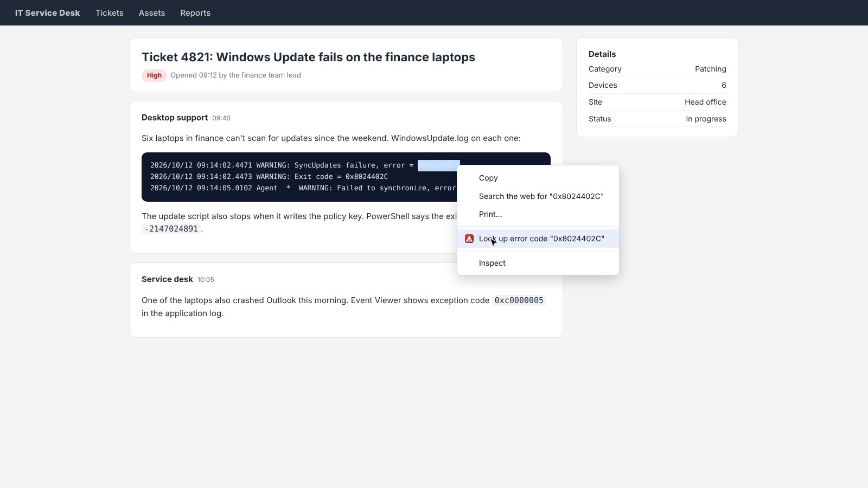Screen dimensions: 868x488
Task: Click the 09:40 comment timestamp
Action: 221,118
